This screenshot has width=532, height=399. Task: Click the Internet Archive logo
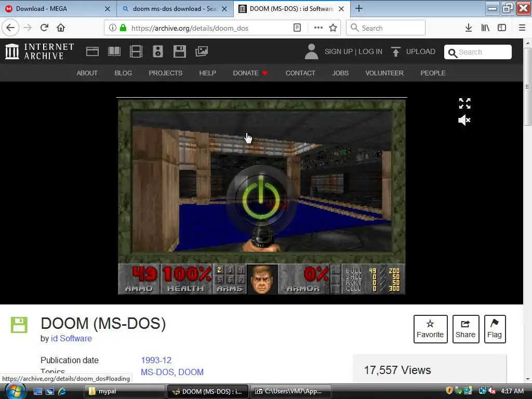tap(39, 51)
